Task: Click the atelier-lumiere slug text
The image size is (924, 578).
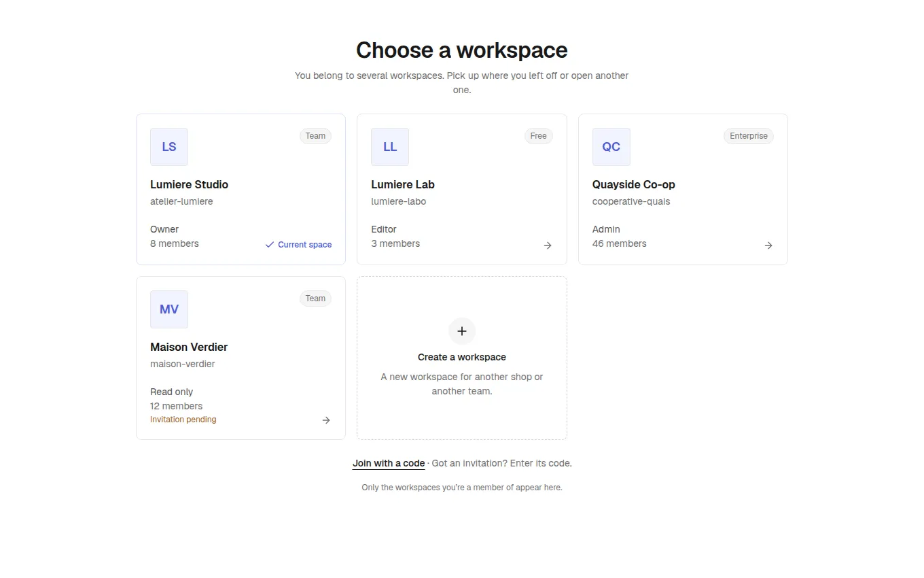Action: (181, 201)
